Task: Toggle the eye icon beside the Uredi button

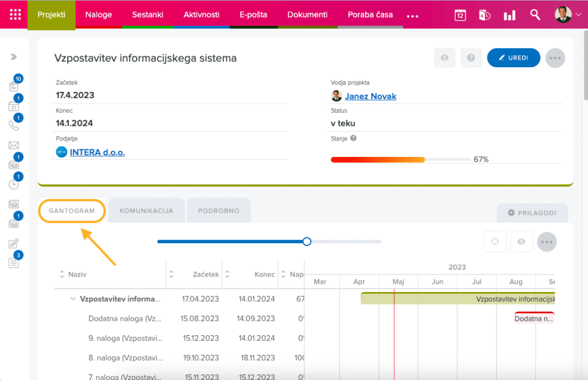Action: tap(444, 58)
